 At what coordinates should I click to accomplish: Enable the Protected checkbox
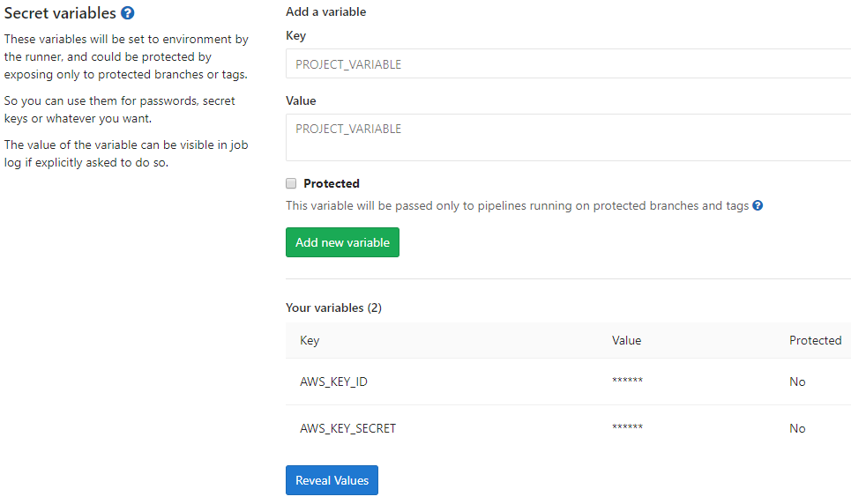pos(291,184)
